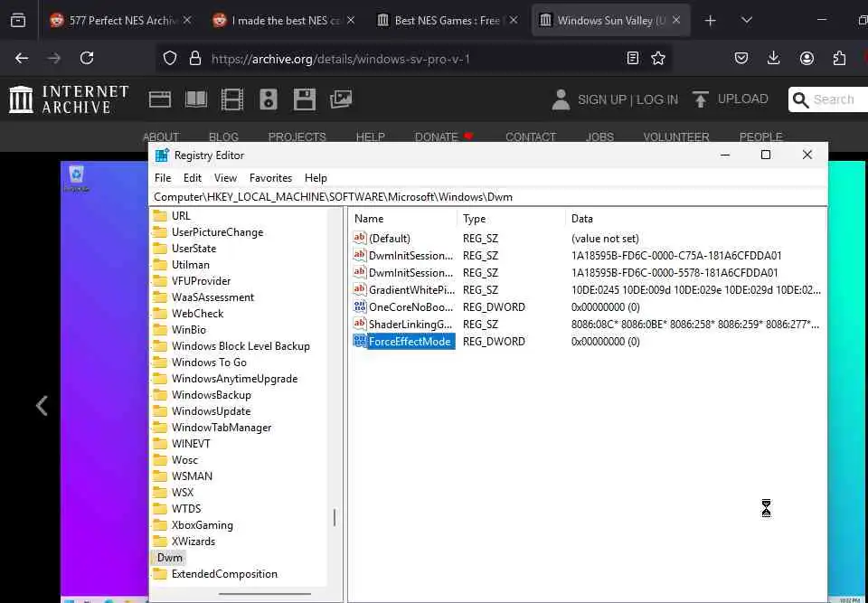Open a new browser tab
The image size is (868, 603).
pyautogui.click(x=711, y=21)
